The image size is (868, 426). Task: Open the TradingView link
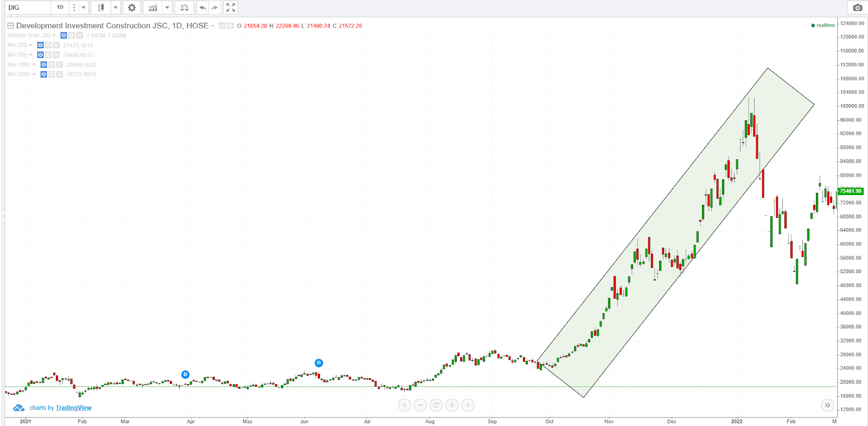[x=74, y=408]
